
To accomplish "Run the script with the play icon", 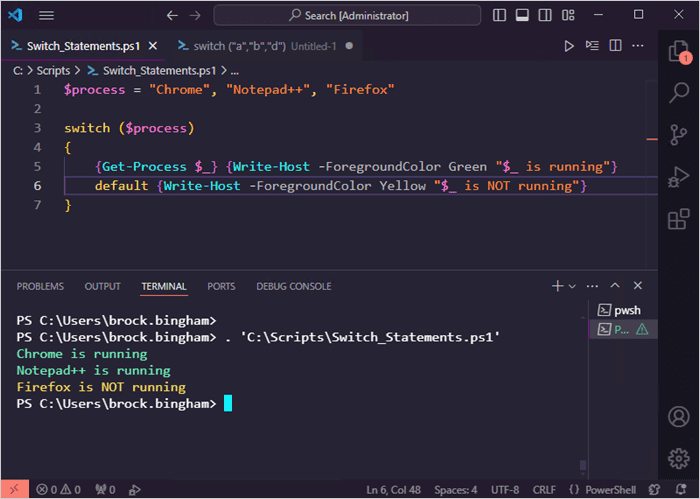I will coord(569,46).
